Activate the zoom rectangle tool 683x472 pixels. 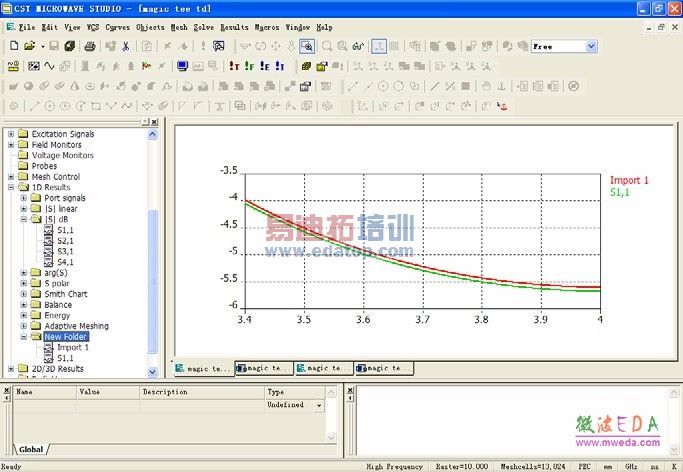[x=307, y=46]
